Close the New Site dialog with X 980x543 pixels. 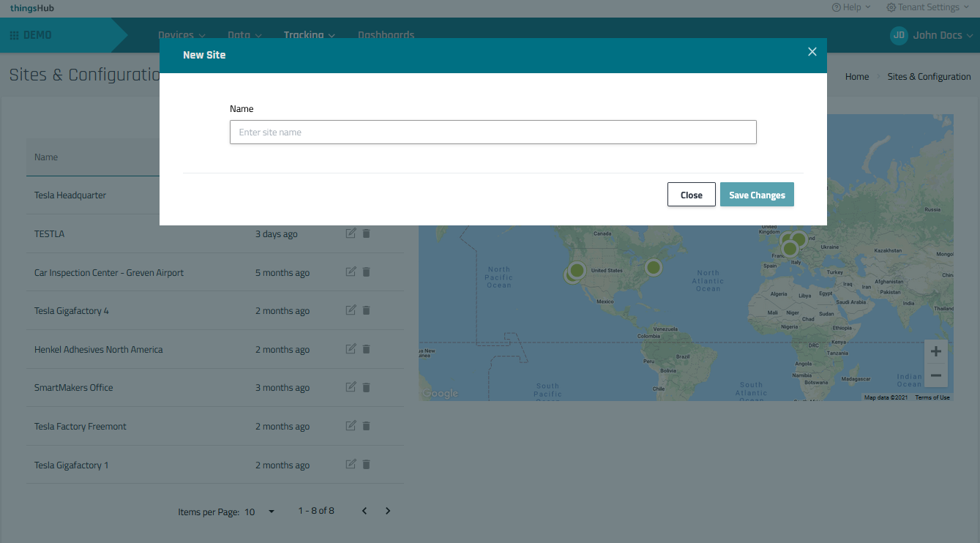coord(812,52)
